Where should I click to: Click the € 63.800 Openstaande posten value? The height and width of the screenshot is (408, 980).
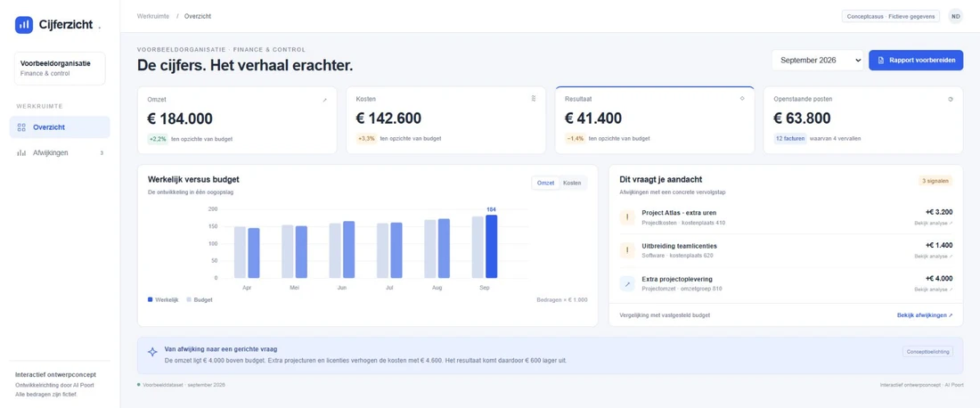pos(802,118)
